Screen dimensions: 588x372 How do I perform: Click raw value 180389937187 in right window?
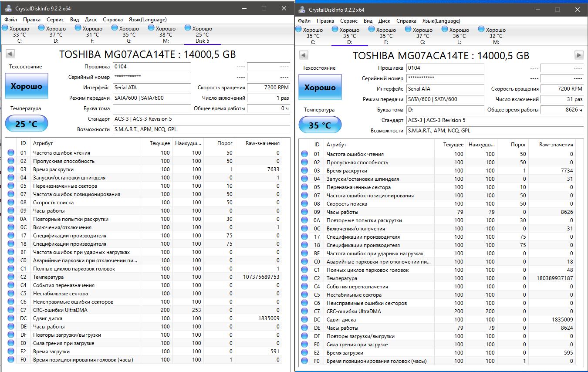point(554,278)
